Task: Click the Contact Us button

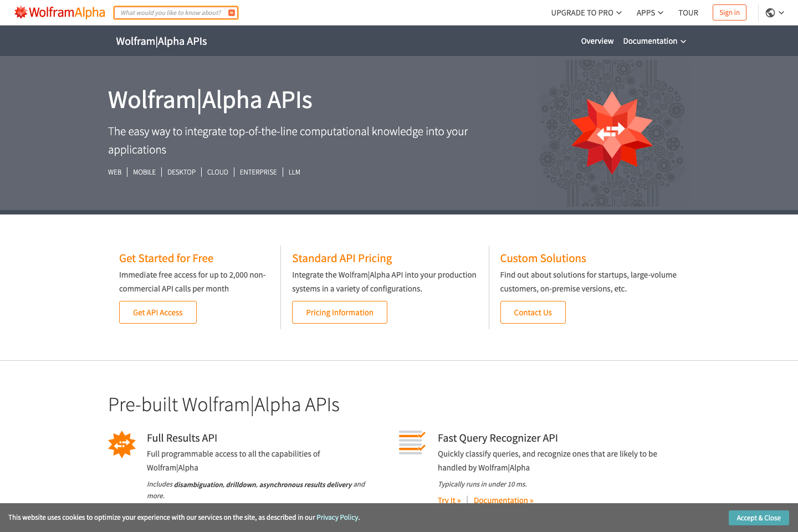Action: pos(533,312)
